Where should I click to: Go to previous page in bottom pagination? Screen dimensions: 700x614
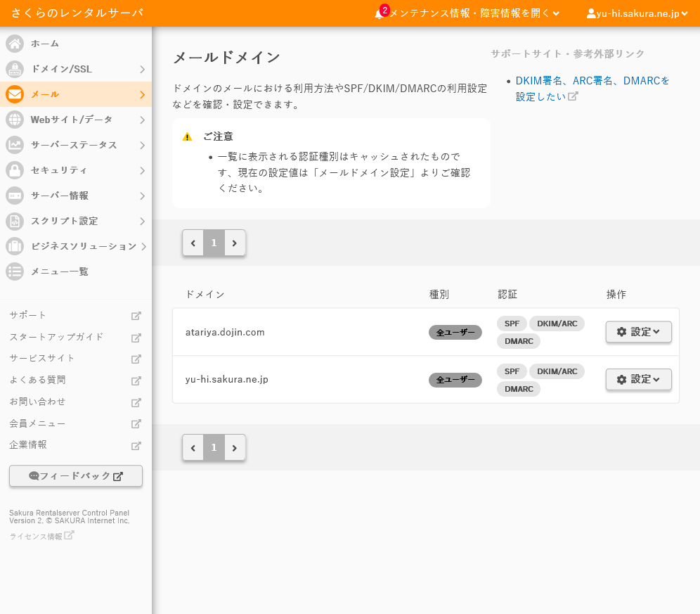click(193, 447)
